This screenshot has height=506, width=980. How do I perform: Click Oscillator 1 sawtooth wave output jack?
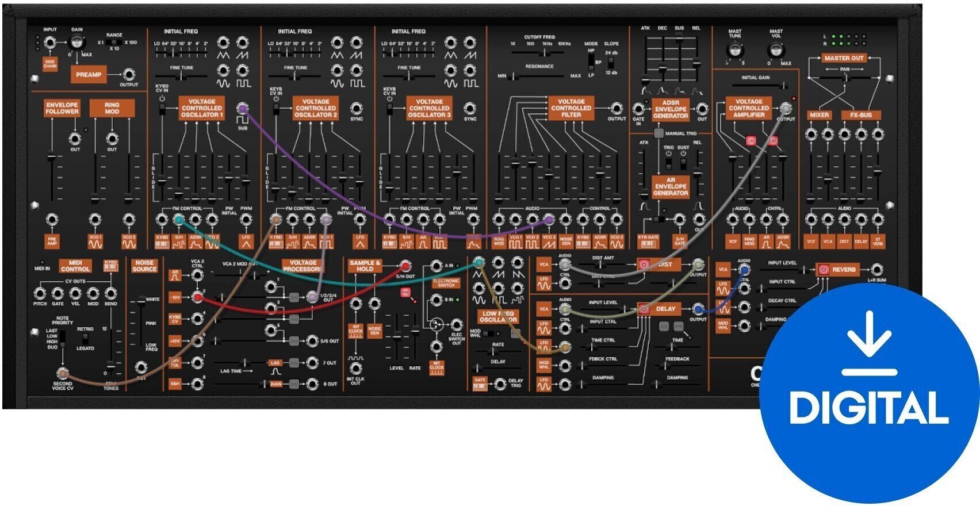pyautogui.click(x=243, y=43)
